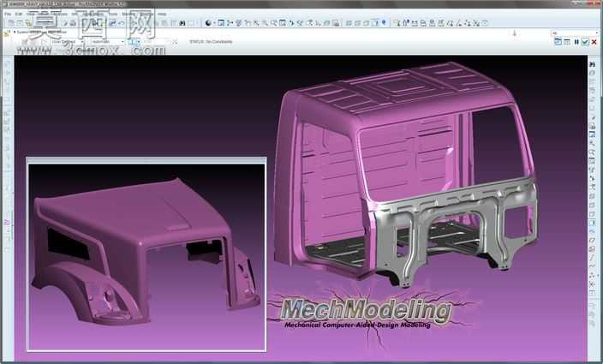Cancel the feature with red X
The image size is (603, 364).
(x=594, y=42)
